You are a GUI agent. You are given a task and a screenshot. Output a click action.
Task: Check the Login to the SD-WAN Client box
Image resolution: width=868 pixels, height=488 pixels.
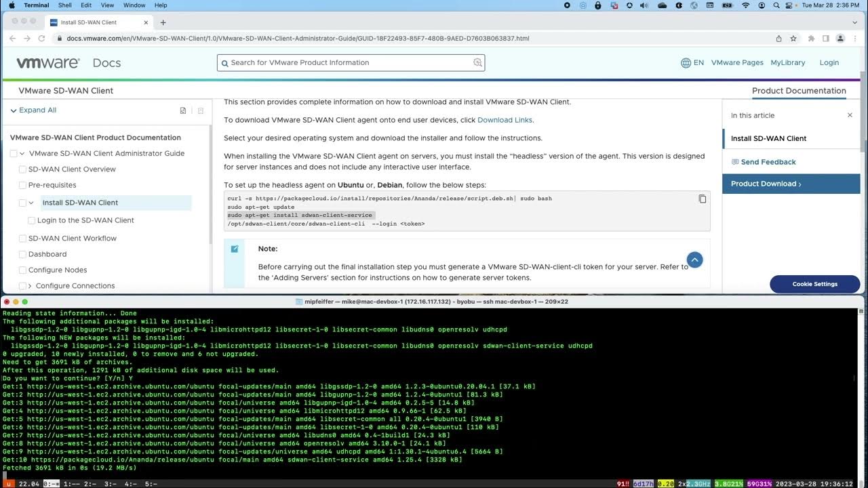(x=31, y=220)
